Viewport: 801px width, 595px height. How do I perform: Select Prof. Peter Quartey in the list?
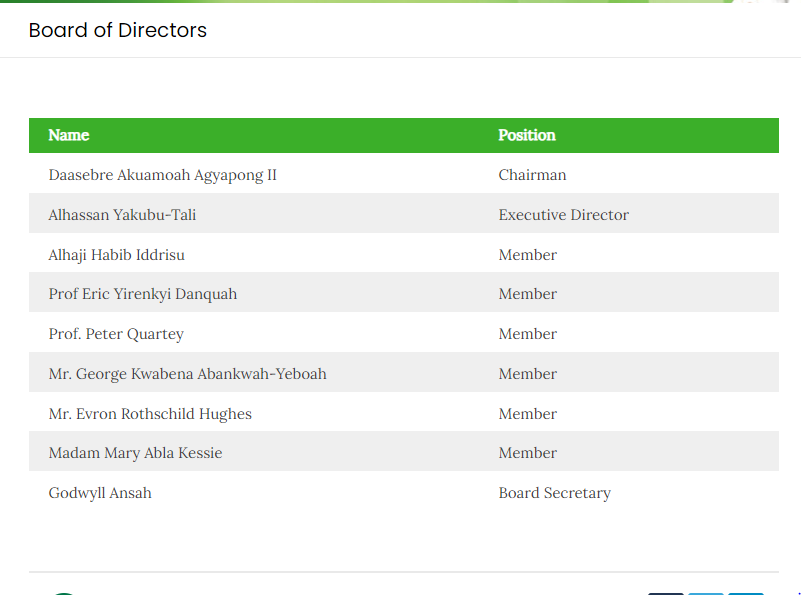coord(116,334)
